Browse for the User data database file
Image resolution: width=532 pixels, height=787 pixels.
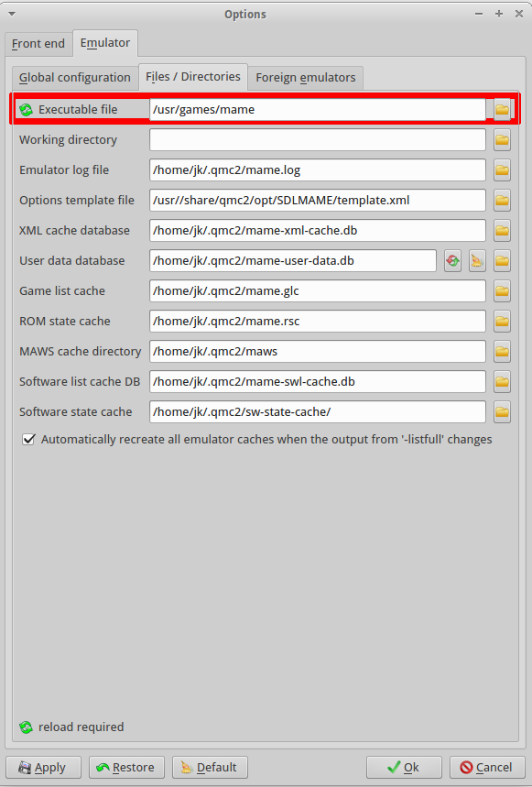tap(502, 260)
